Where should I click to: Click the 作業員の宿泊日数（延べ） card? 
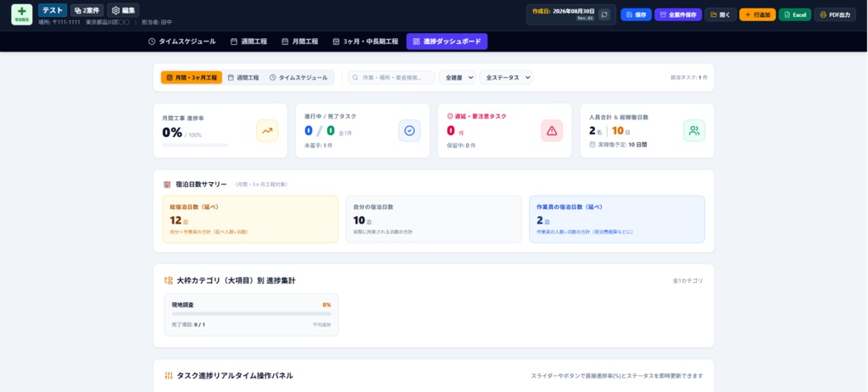pyautogui.click(x=617, y=219)
